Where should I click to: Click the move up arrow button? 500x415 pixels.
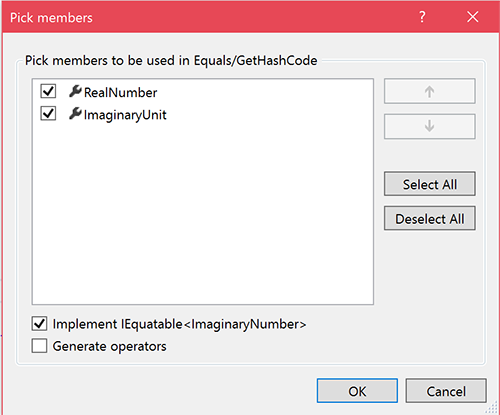429,91
